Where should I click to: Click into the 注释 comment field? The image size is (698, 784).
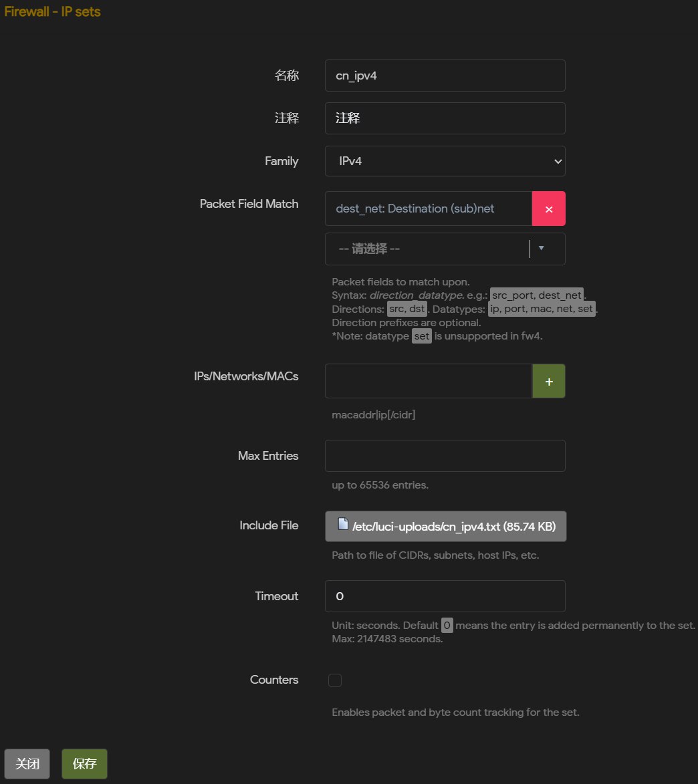tap(445, 118)
